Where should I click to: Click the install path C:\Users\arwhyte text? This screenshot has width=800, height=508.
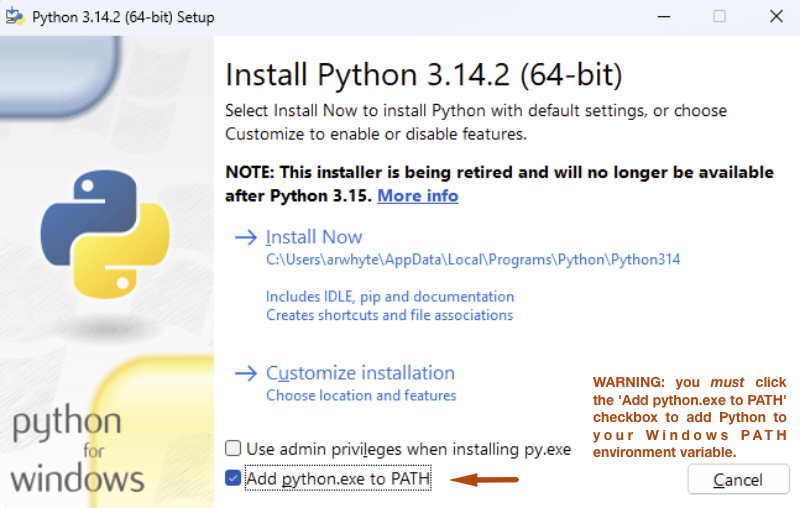pyautogui.click(x=473, y=260)
